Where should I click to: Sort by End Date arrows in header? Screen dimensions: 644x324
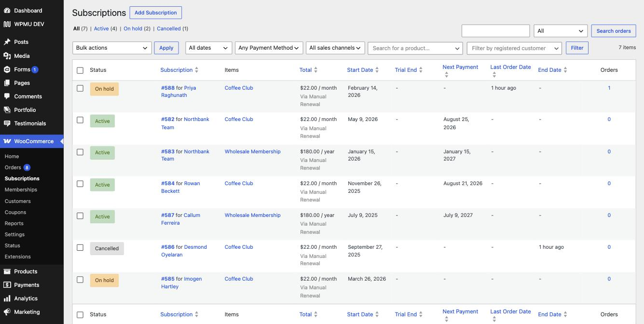click(565, 70)
